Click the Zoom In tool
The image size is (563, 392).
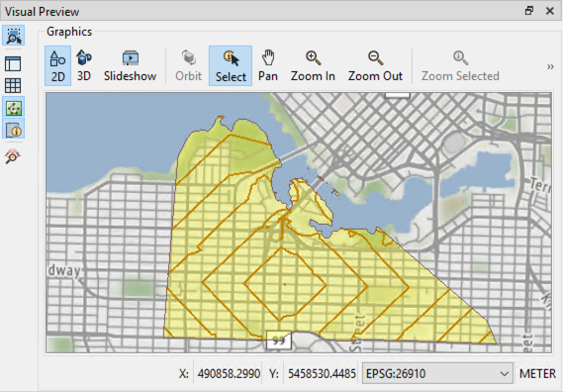click(x=313, y=65)
